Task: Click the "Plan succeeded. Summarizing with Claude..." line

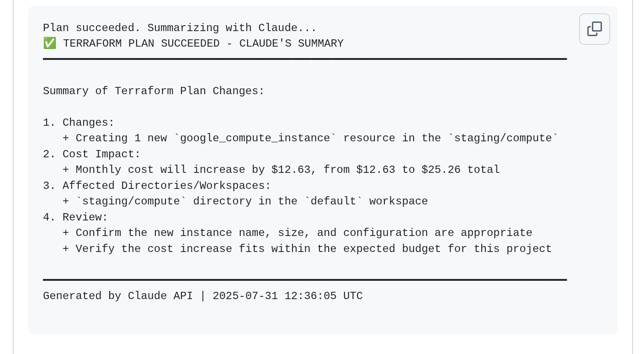Action: [x=180, y=28]
